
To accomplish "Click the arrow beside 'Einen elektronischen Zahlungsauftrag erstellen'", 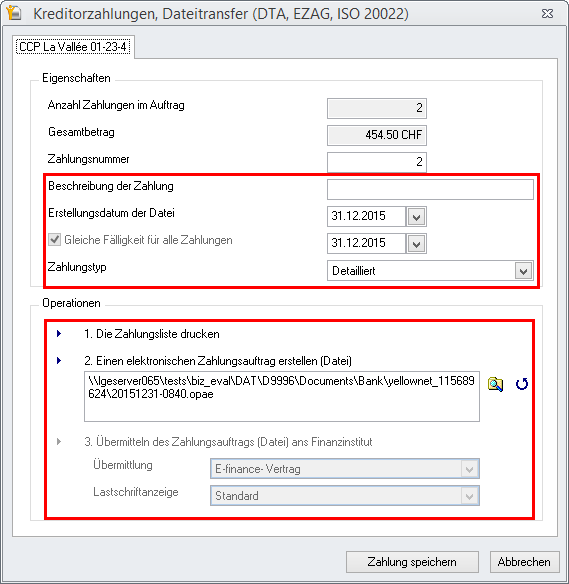I will (x=59, y=361).
